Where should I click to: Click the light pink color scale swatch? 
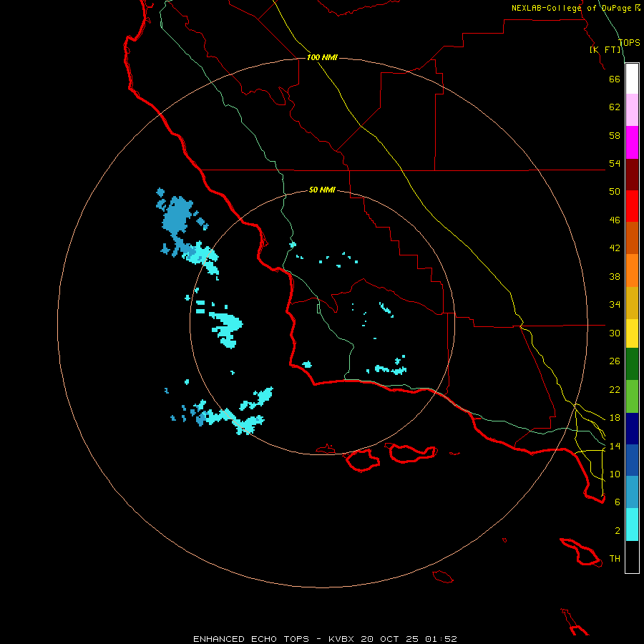632,109
